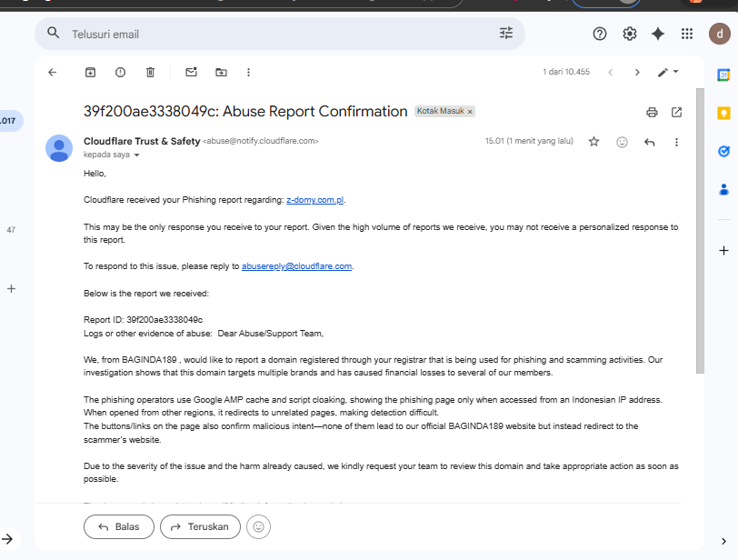Get add-ons plus icon in side panel
This screenshot has height=560, width=738.
coord(723,250)
